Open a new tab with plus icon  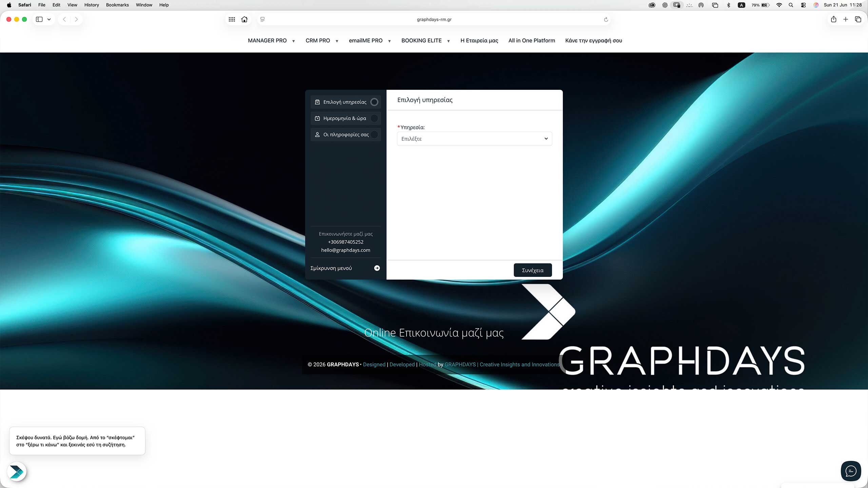click(846, 19)
